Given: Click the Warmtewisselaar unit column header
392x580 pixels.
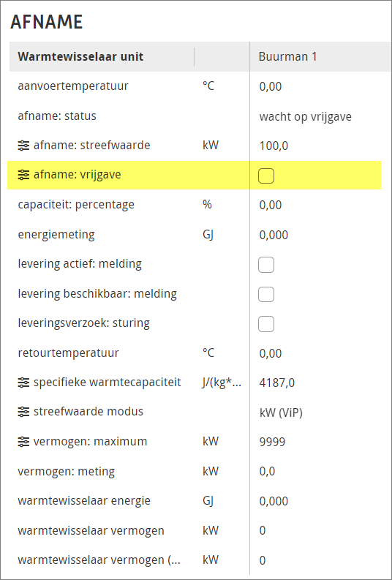Looking at the screenshot, I should click(x=80, y=57).
